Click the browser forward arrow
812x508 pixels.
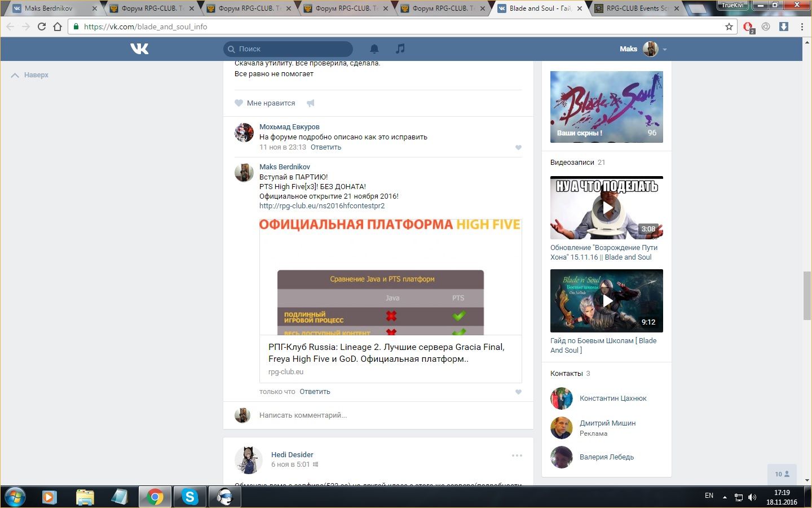click(26, 27)
